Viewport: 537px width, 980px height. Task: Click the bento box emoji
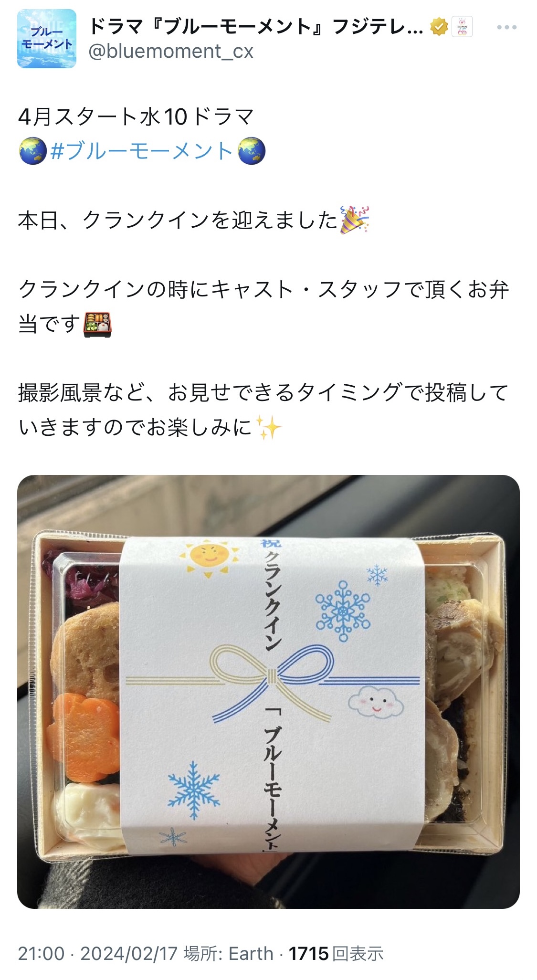(x=97, y=325)
